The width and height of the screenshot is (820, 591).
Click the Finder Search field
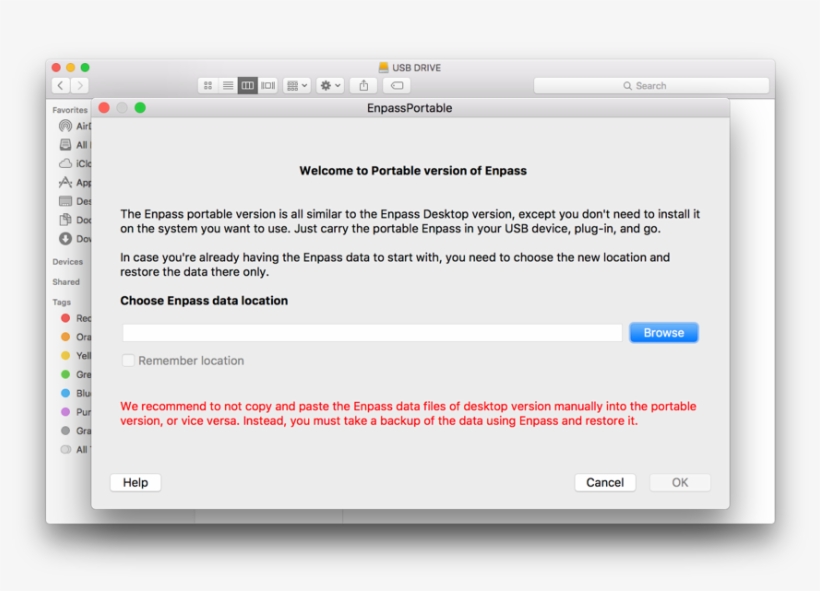651,86
